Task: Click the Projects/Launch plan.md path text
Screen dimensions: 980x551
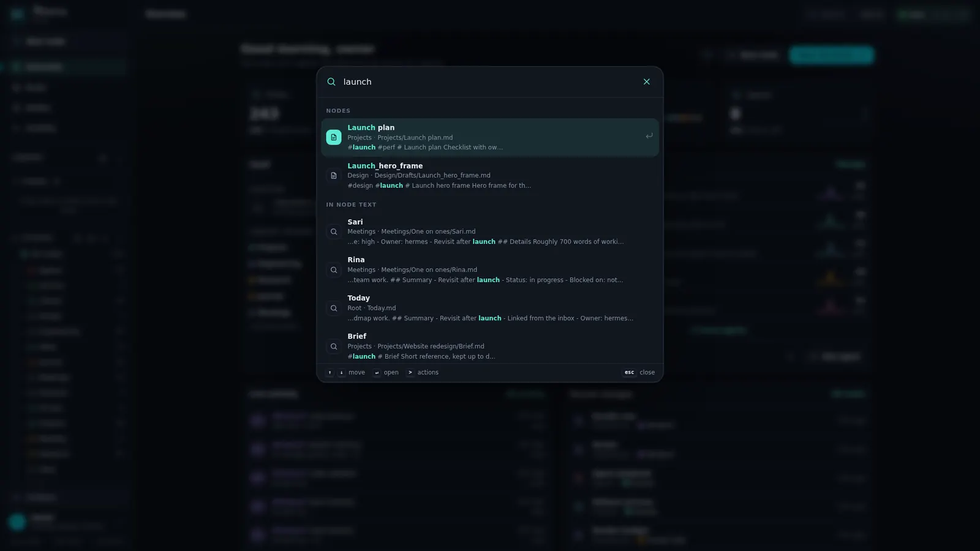Action: [415, 138]
